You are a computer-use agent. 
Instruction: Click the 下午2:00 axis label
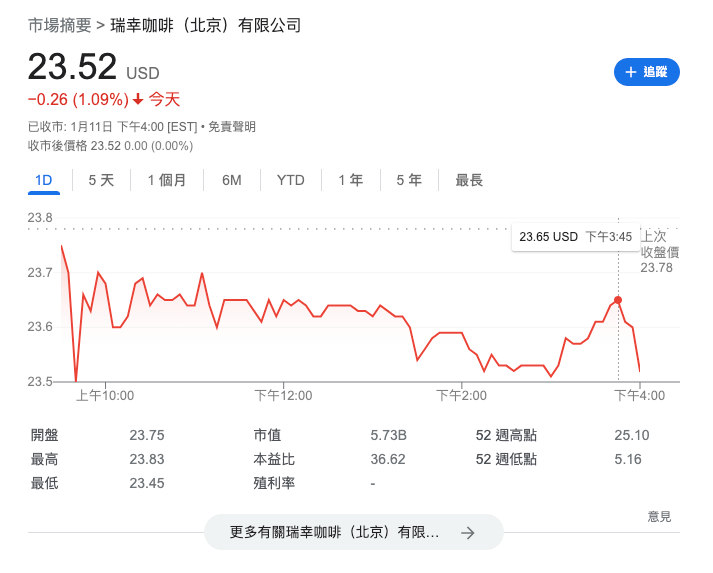point(462,396)
